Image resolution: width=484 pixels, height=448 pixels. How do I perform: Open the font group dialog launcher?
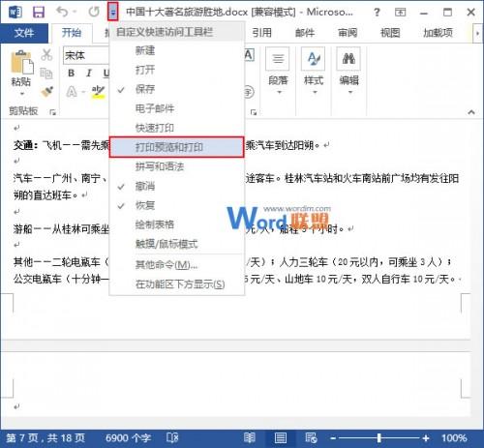[x=254, y=112]
